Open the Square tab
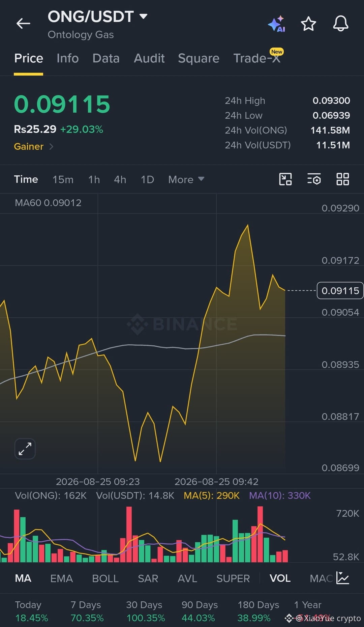Image resolution: width=364 pixels, height=627 pixels. (199, 58)
